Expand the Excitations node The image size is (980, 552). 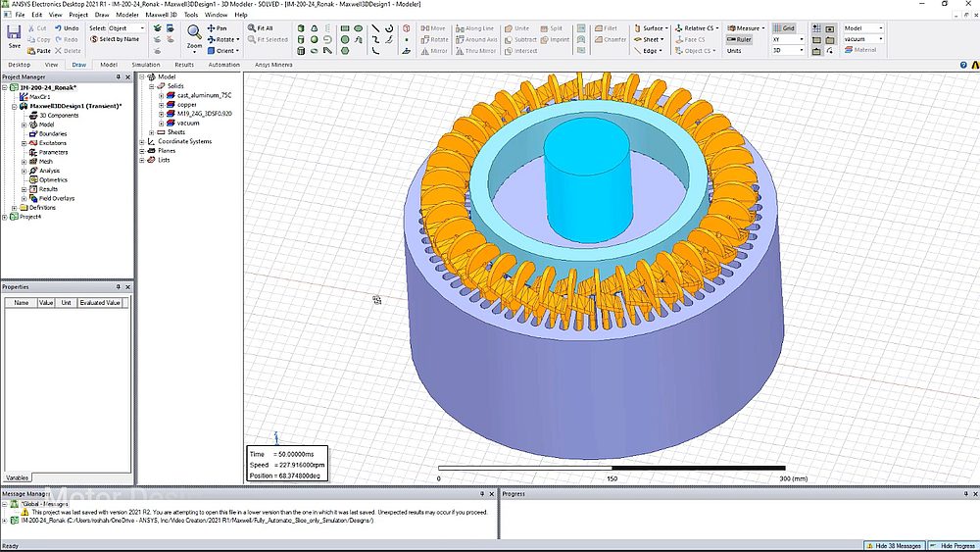pyautogui.click(x=24, y=143)
